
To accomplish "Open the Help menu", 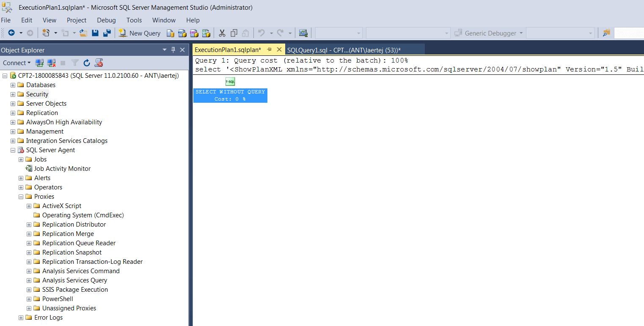I will (193, 20).
